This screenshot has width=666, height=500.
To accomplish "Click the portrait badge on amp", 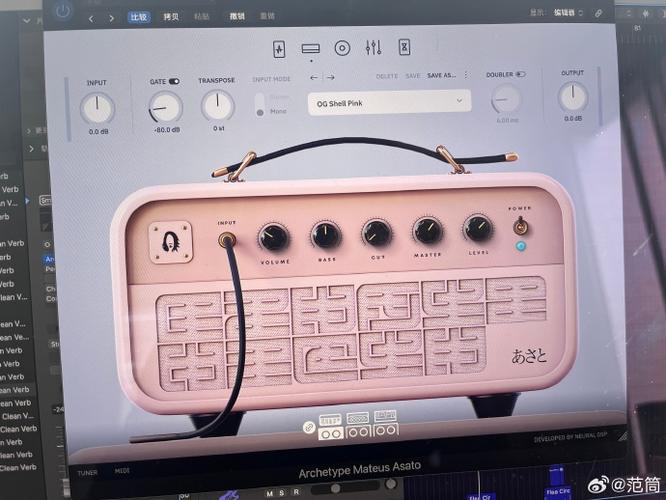I will (x=171, y=242).
